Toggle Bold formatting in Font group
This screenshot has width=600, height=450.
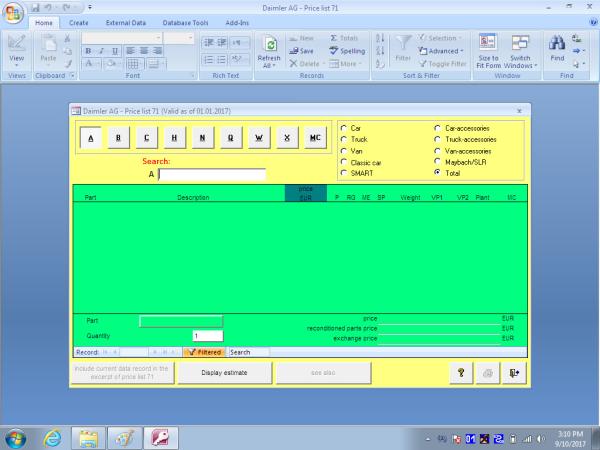88,51
